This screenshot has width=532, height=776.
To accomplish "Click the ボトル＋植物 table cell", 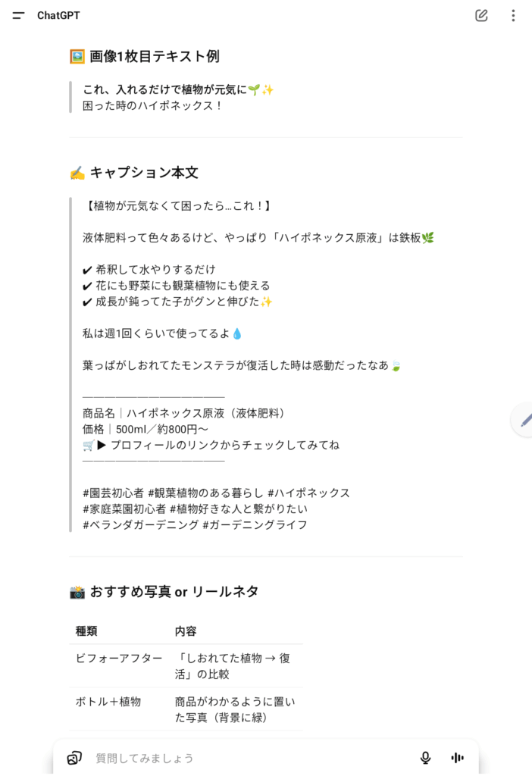I will pos(108,702).
